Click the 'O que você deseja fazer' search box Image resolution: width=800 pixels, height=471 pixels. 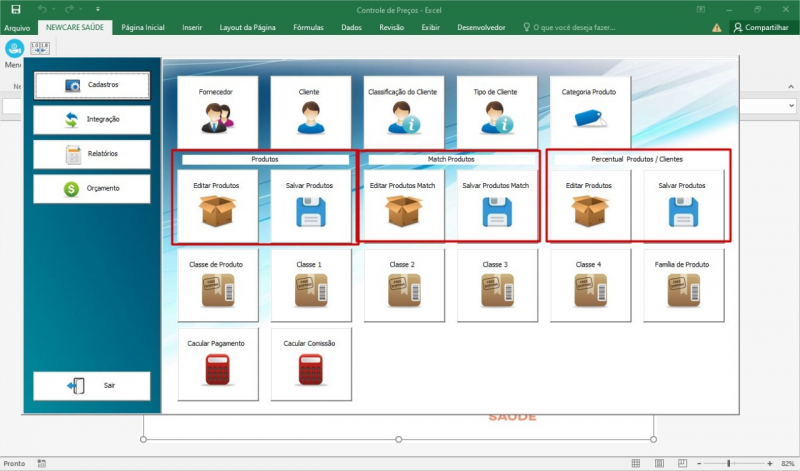pos(570,28)
